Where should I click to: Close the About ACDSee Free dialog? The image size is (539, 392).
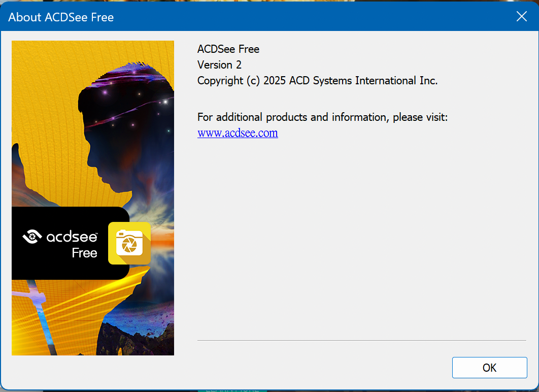(521, 16)
